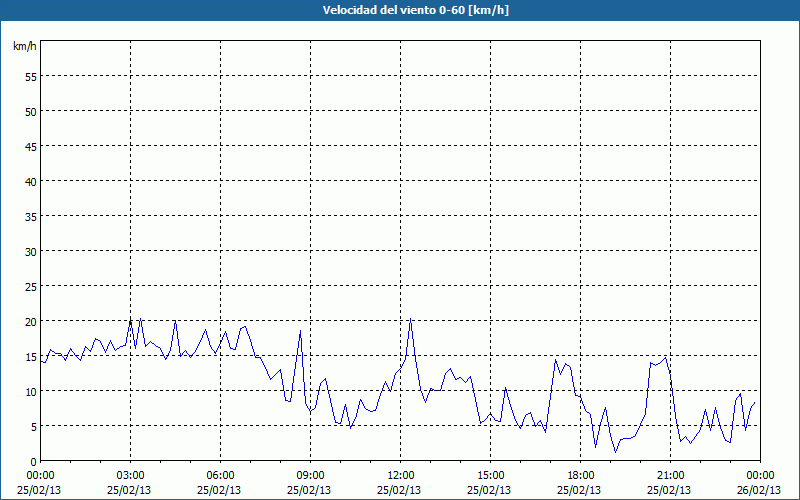Screen dimensions: 800x500
Task: Click the 03:00 time label
Action: click(x=130, y=476)
